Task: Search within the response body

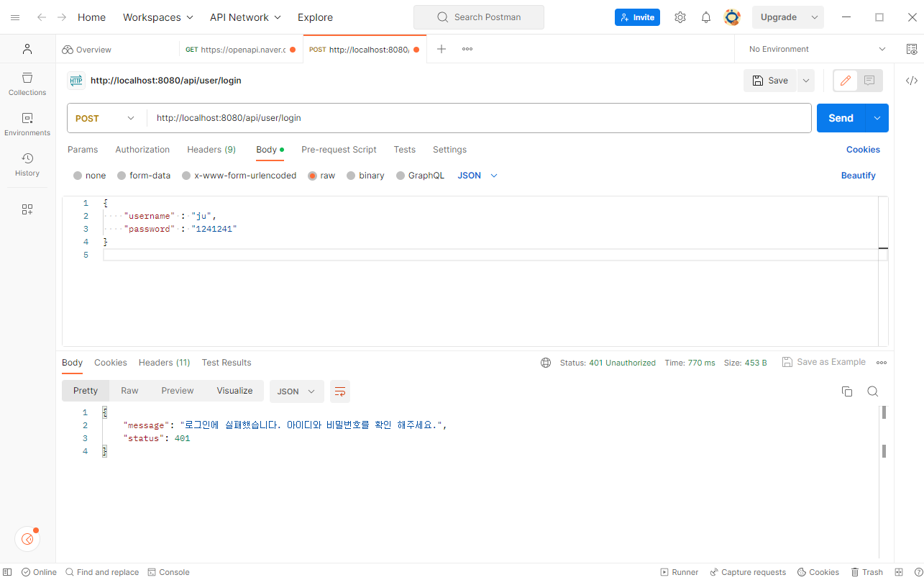Action: (873, 391)
